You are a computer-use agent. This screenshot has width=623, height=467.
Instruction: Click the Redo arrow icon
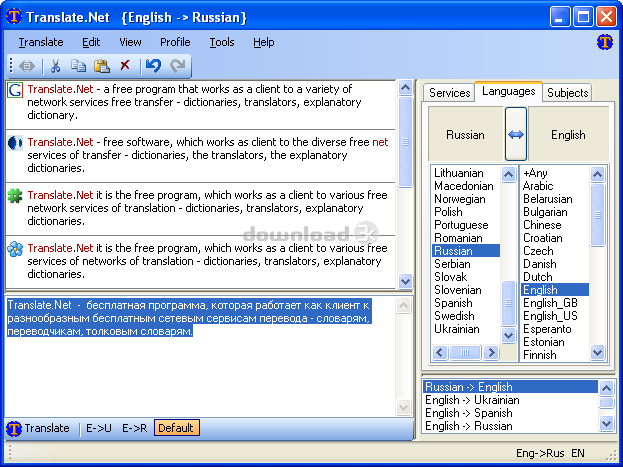pos(178,66)
